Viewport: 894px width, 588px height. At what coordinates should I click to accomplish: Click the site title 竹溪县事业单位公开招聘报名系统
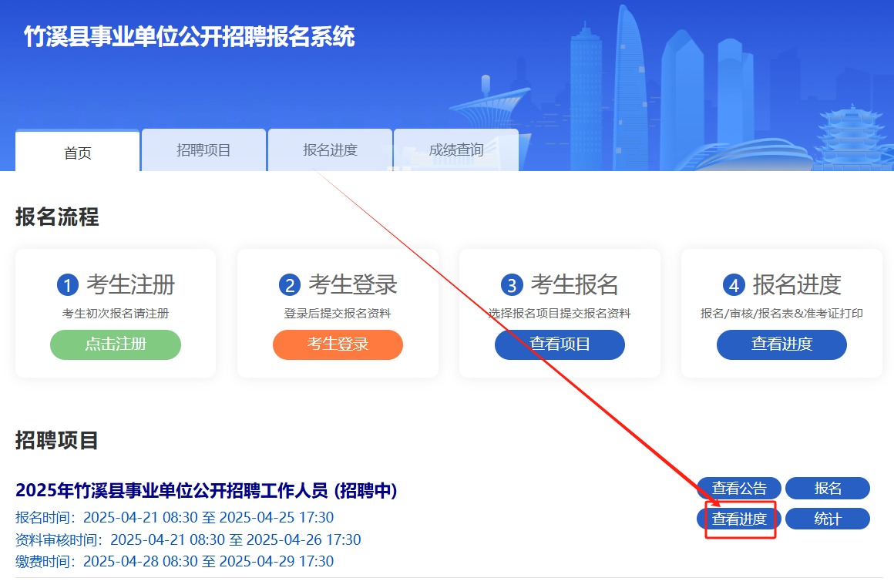coord(190,37)
